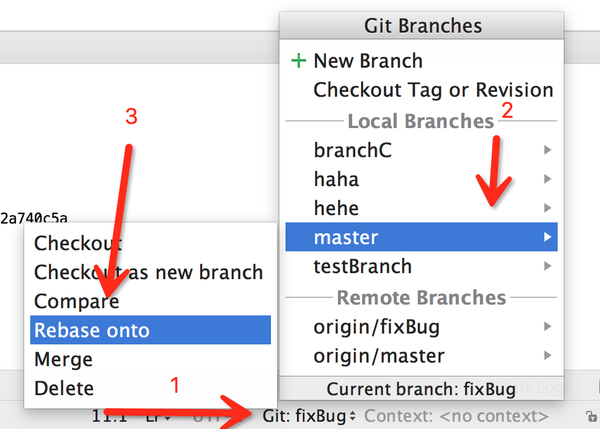Image resolution: width=600 pixels, height=429 pixels.
Task: Open the testBranch submenu arrow
Action: point(547,267)
